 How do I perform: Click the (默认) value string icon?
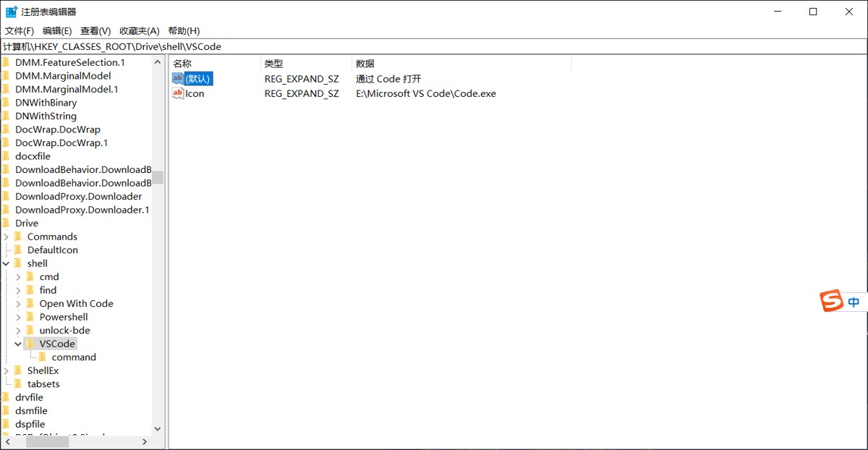click(x=178, y=78)
